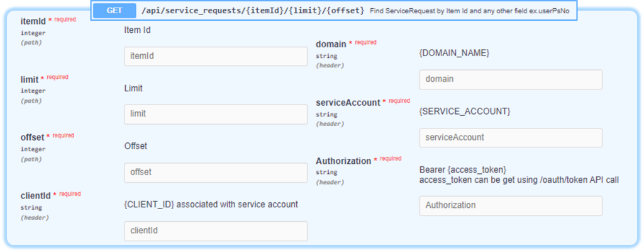Focus the clientId input field
644x252 pixels.
point(216,231)
